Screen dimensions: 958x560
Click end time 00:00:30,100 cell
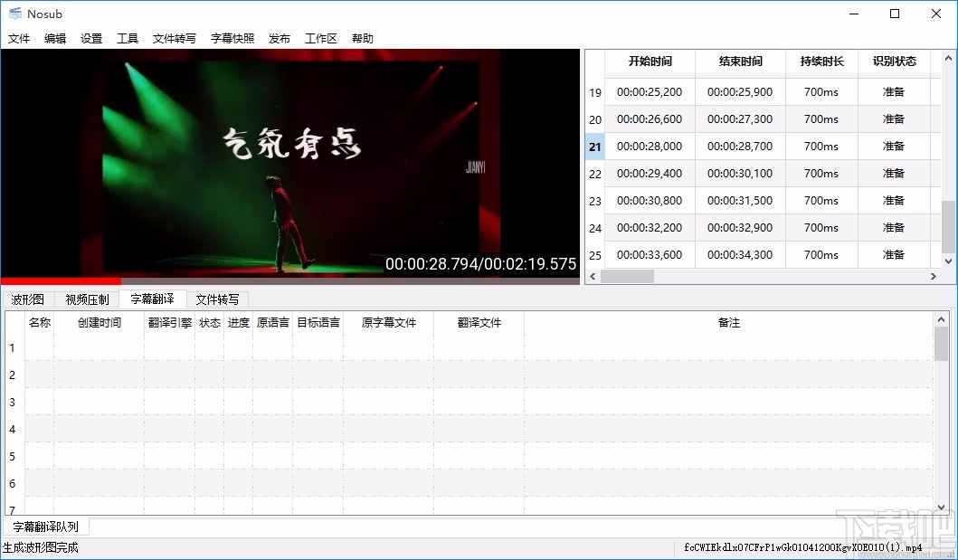click(x=741, y=174)
